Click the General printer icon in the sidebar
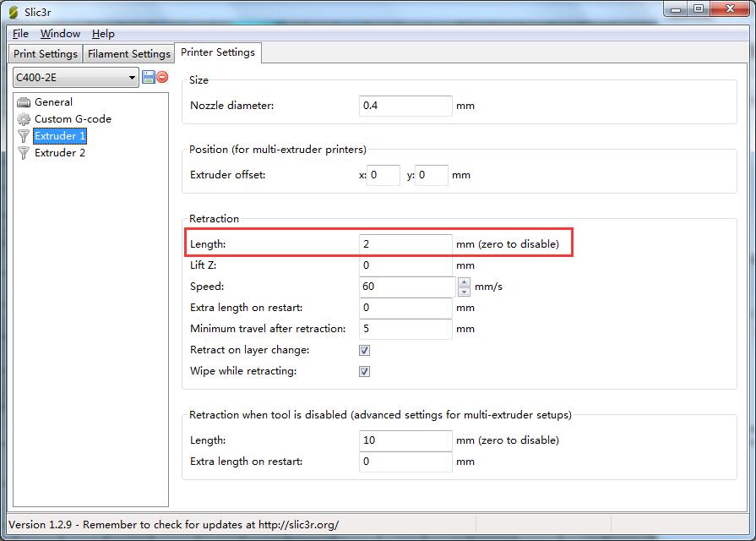This screenshot has width=756, height=541. 24,102
